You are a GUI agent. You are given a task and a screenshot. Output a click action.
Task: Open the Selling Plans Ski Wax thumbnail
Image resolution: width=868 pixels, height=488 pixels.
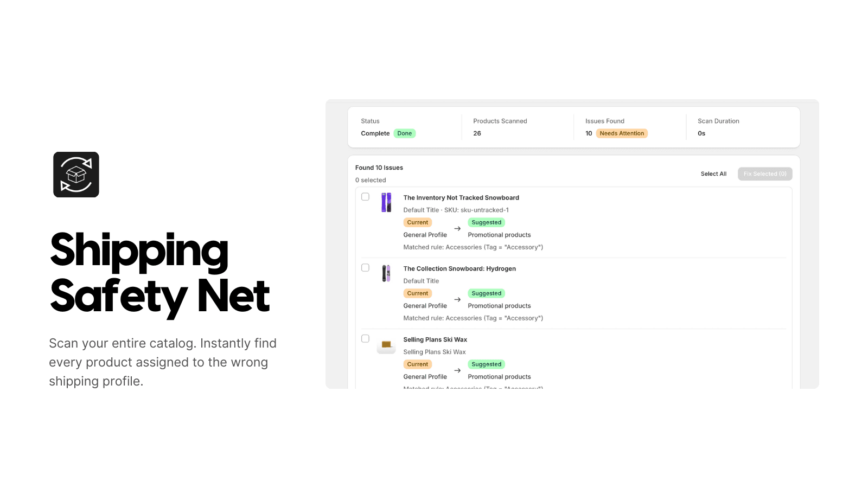pyautogui.click(x=386, y=345)
